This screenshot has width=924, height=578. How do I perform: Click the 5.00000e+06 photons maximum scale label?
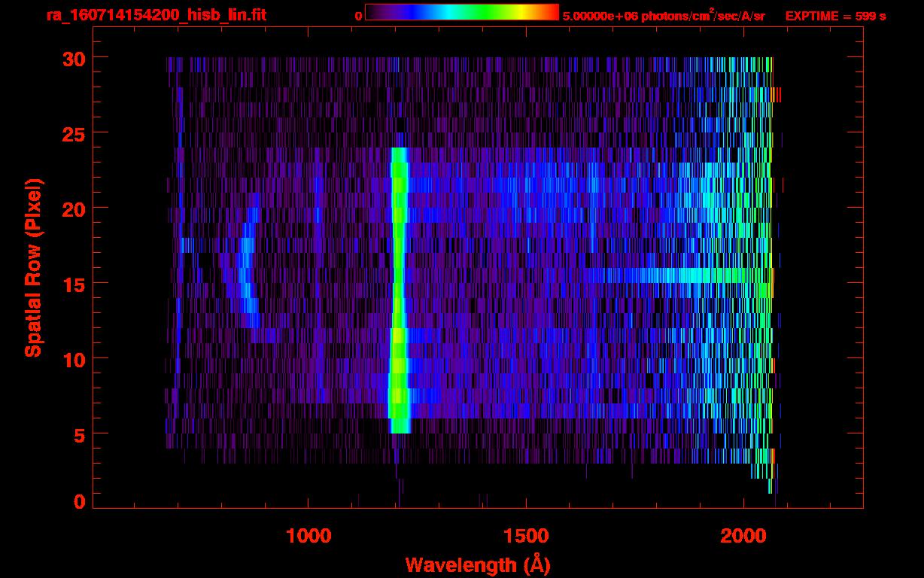coord(664,16)
